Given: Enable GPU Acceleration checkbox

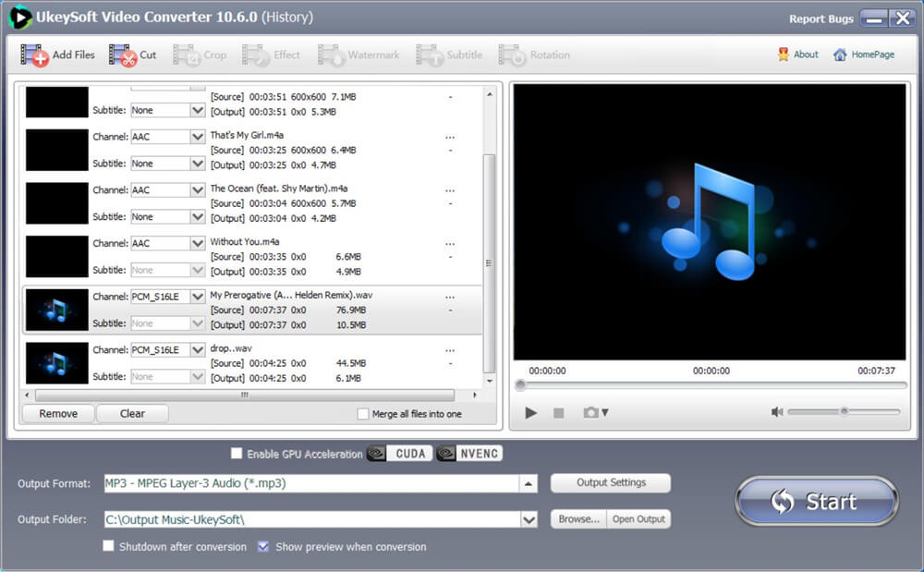Looking at the screenshot, I should click(237, 454).
